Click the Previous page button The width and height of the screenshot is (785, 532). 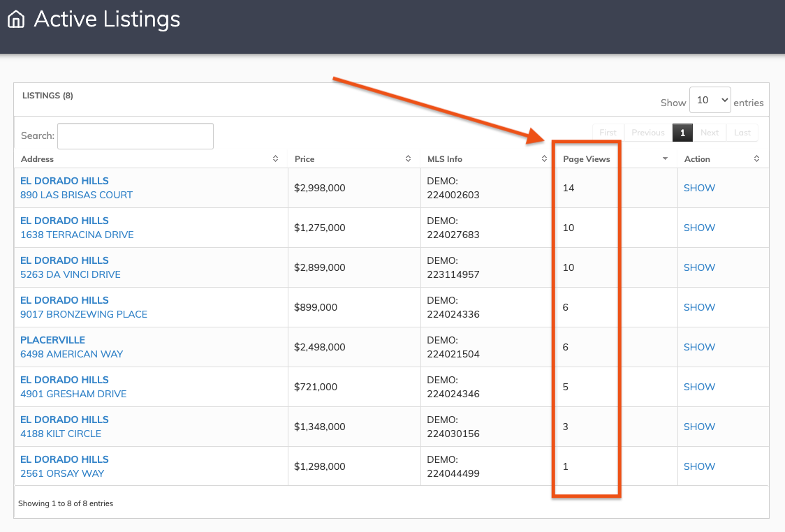(x=648, y=133)
